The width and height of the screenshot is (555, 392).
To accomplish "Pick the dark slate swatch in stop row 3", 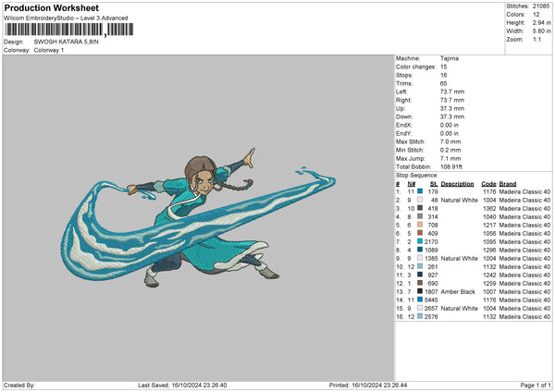I will (420, 208).
